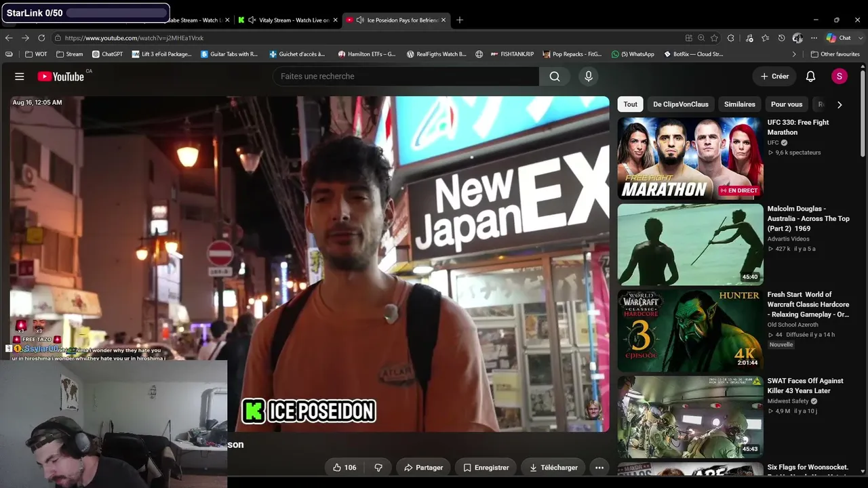Select the De ClipsVonClaus filter chip
This screenshot has height=488, width=868.
pos(681,104)
